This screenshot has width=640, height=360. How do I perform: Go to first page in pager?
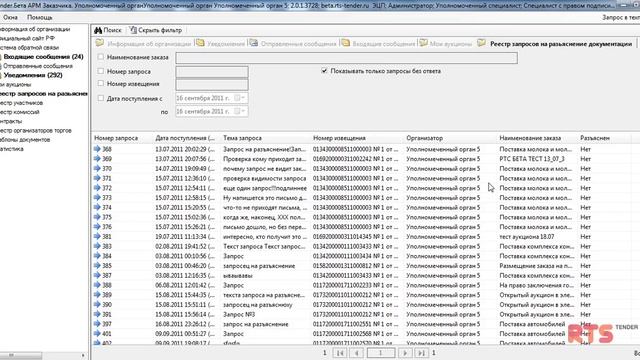click(340, 353)
